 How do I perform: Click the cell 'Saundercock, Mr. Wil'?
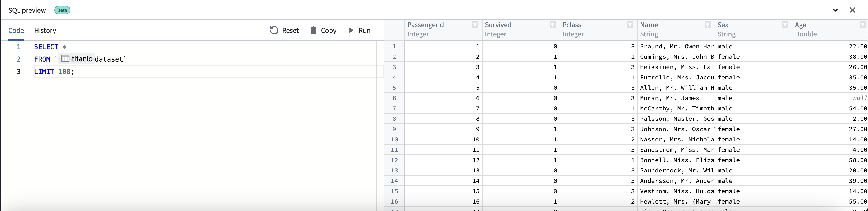click(x=676, y=170)
